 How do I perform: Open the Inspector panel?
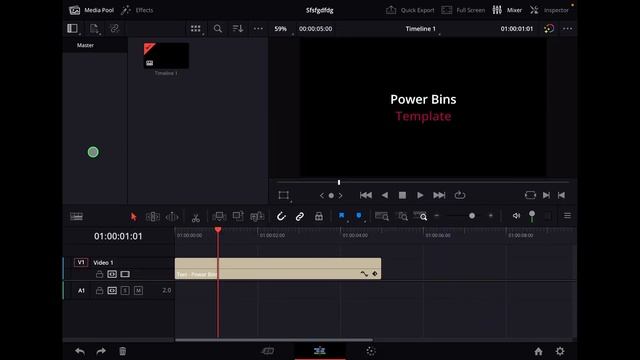(549, 10)
